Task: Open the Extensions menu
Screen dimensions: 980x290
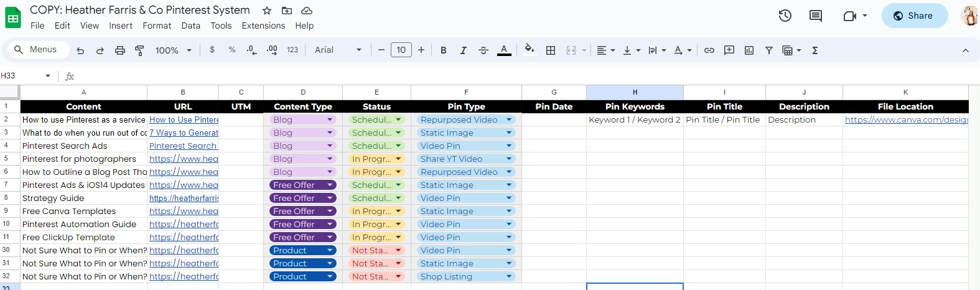Action: click(263, 26)
